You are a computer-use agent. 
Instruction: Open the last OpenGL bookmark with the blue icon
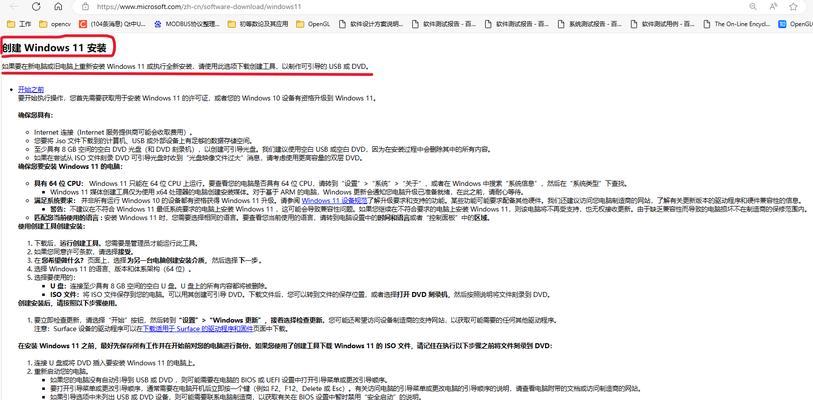point(795,24)
